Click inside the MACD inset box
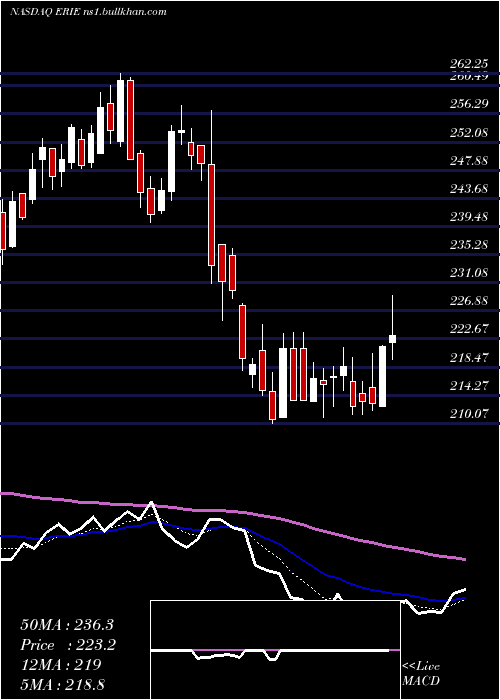Image resolution: width=500 pixels, height=700 pixels. point(275,650)
